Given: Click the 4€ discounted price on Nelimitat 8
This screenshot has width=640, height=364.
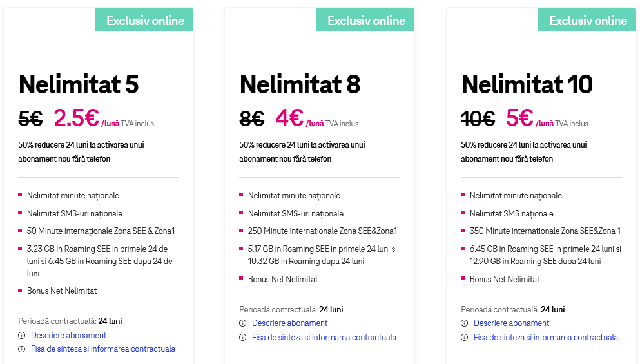Looking at the screenshot, I should [289, 118].
